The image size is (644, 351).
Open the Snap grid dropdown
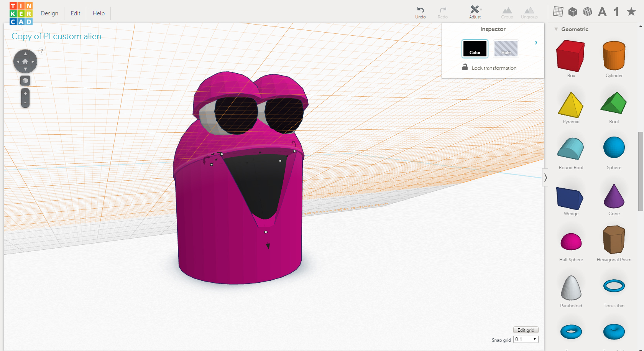(x=526, y=339)
